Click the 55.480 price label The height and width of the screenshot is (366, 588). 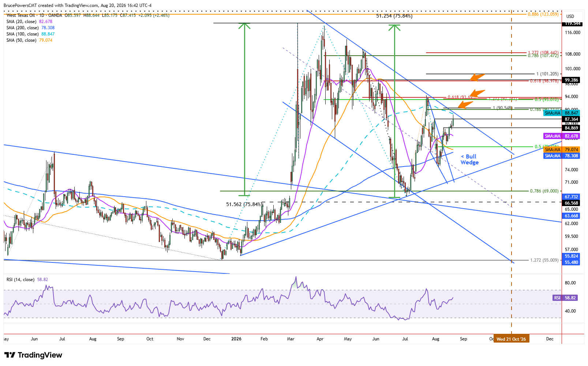coord(571,262)
